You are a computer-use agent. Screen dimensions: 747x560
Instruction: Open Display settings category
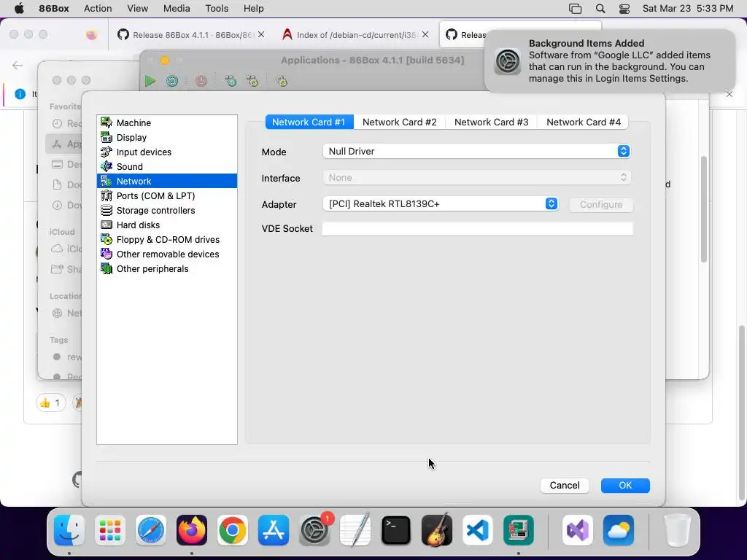coord(167,138)
